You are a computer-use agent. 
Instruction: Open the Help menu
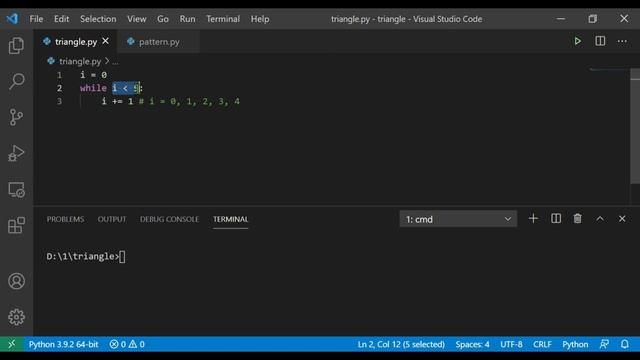260,19
